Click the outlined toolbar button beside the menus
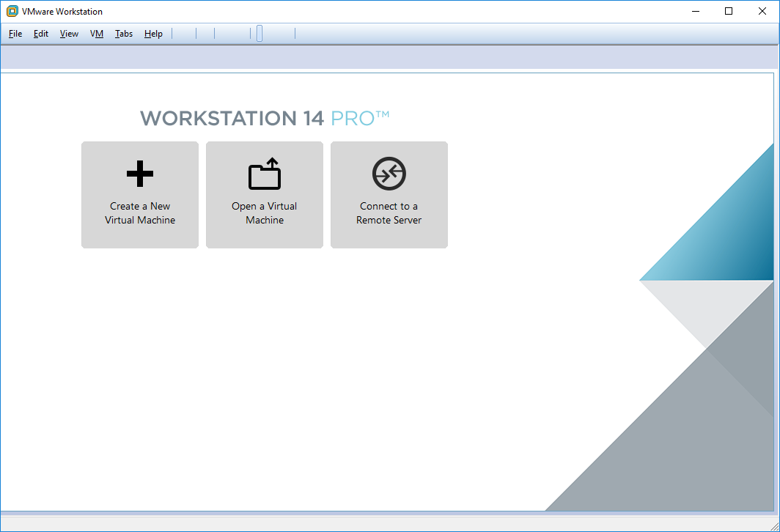The height and width of the screenshot is (532, 780). click(x=260, y=34)
